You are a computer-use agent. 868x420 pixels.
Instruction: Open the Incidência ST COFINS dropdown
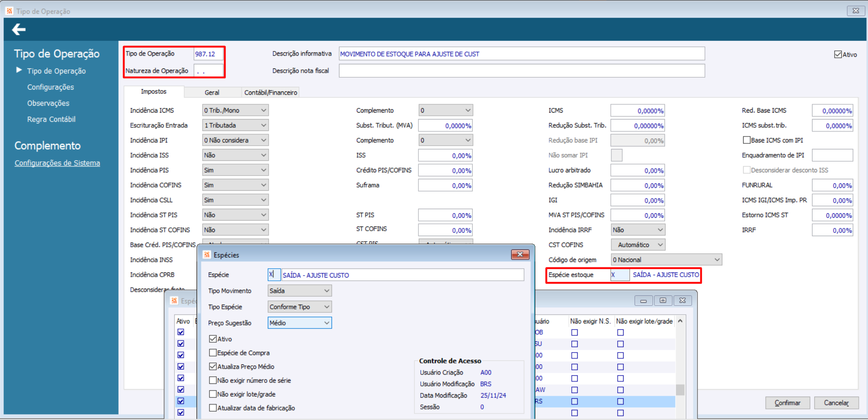[x=235, y=230]
